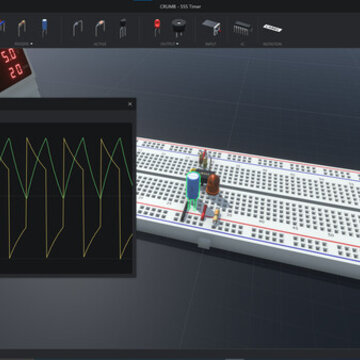Select the buzzer output component
This screenshot has height=360, width=360.
click(179, 27)
